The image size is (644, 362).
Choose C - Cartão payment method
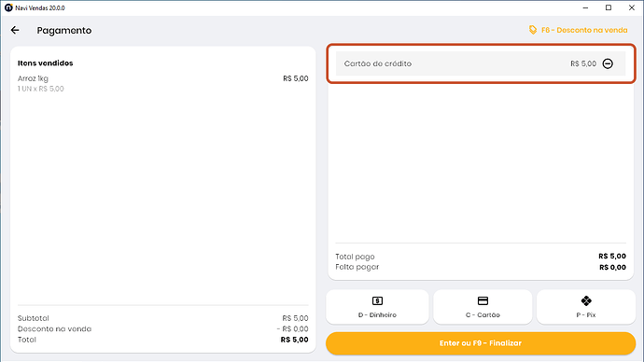pos(483,307)
